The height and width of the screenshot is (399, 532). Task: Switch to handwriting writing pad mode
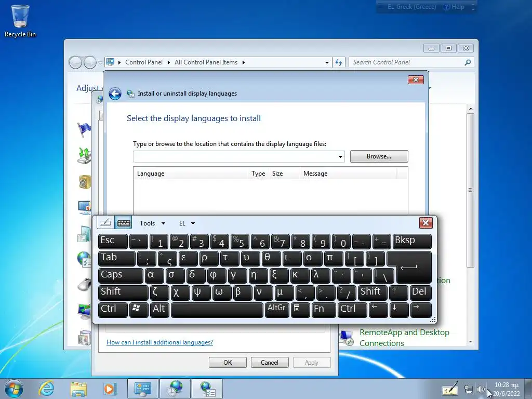(105, 223)
